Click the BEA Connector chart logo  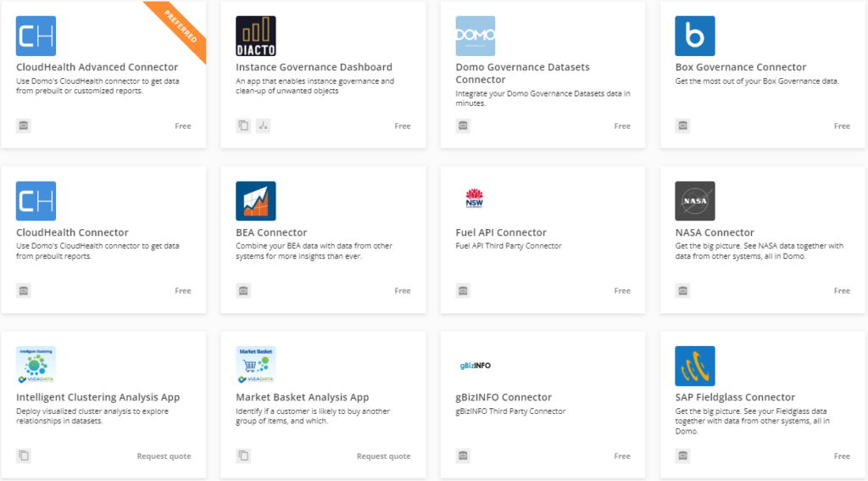point(255,201)
